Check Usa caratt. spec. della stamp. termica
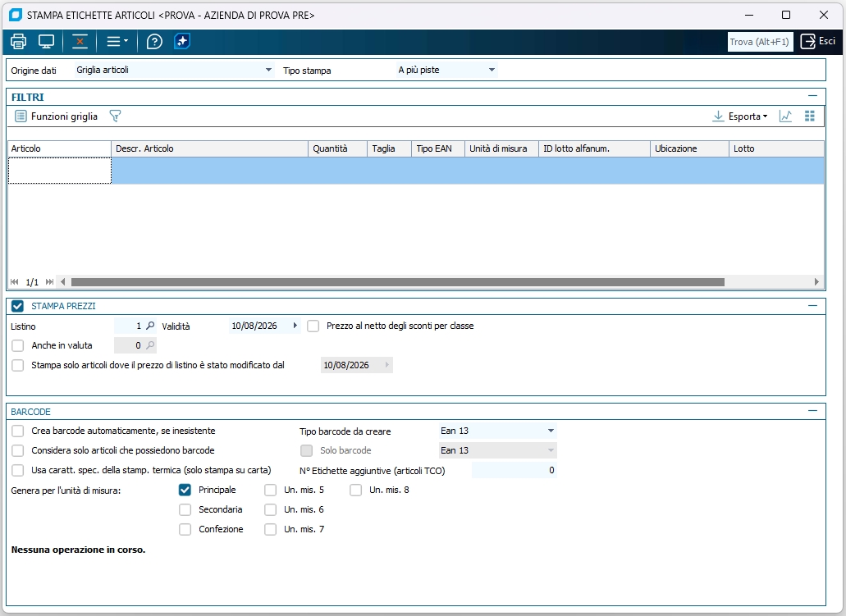The image size is (846, 616). point(18,470)
